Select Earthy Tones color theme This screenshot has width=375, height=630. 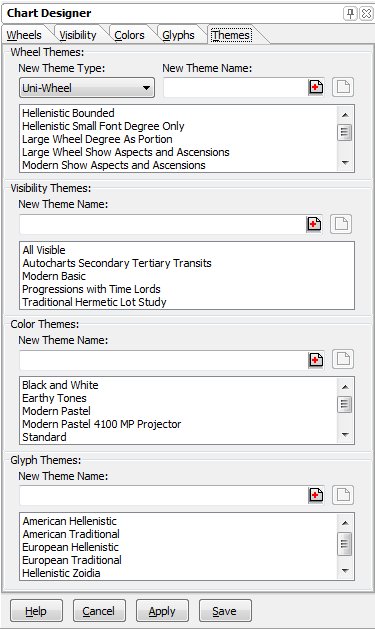pyautogui.click(x=54, y=398)
